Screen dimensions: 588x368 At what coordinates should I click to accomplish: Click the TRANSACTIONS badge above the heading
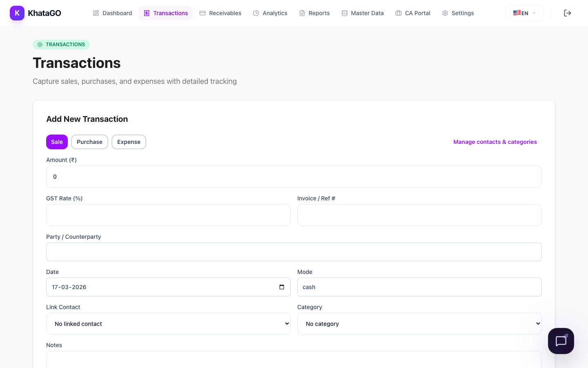tap(61, 44)
